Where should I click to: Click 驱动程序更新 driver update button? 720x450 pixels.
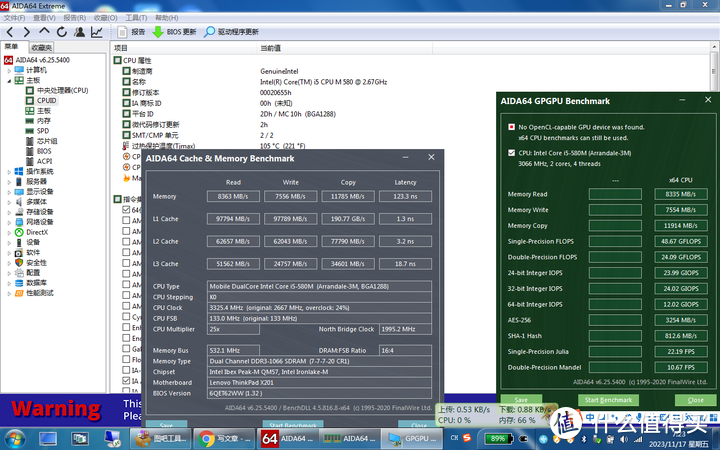tap(231, 32)
